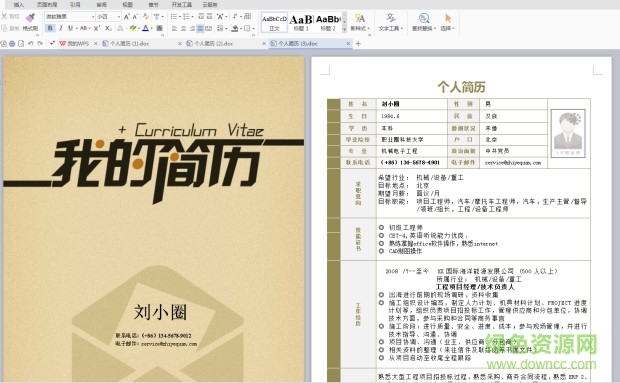Expand the Text Tools dropdown arrow
Viewport: 620px width, 383px height.
click(401, 28)
